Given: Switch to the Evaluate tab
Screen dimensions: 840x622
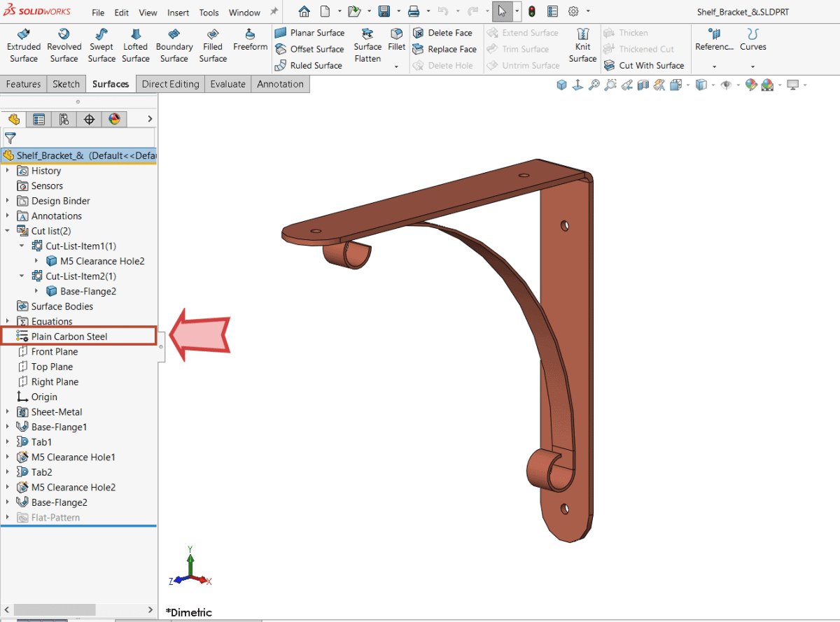Looking at the screenshot, I should point(228,84).
